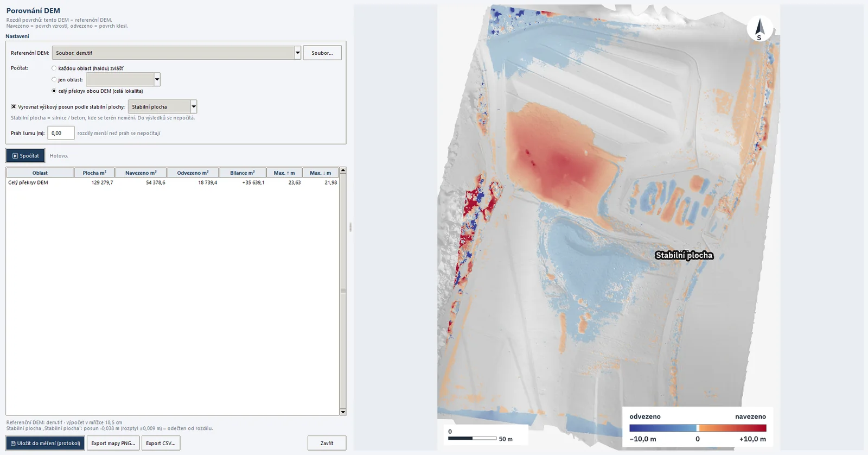Click the Práh šumu input field

click(x=61, y=133)
